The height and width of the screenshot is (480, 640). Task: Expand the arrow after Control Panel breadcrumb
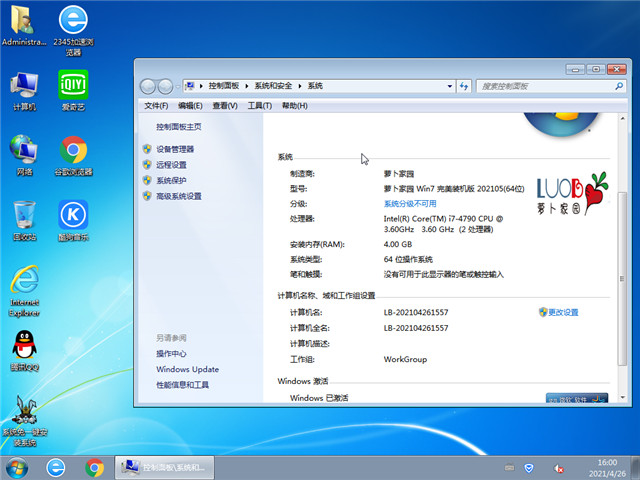click(x=247, y=86)
